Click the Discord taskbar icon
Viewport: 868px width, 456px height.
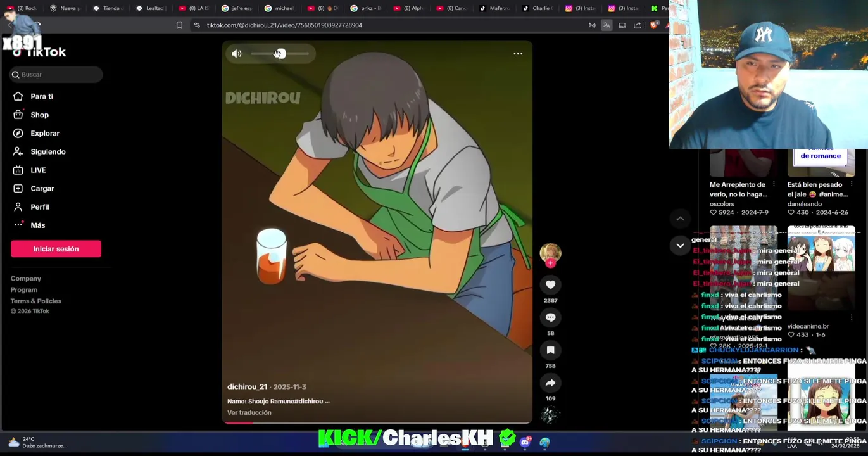click(525, 442)
